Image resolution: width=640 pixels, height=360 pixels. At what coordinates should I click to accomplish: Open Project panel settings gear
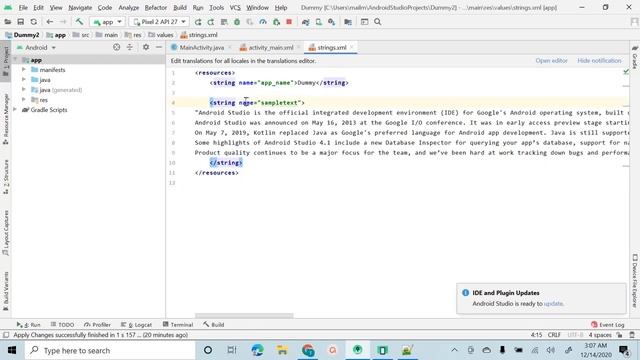(146, 48)
